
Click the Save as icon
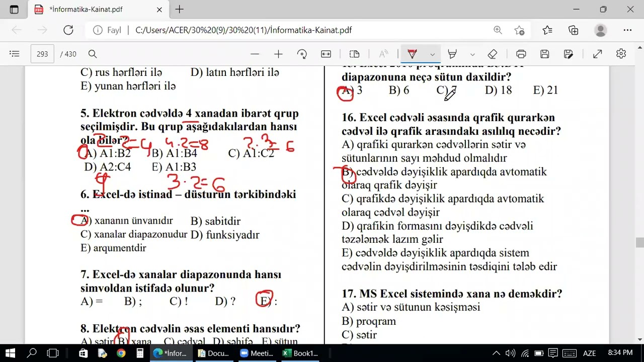569,54
